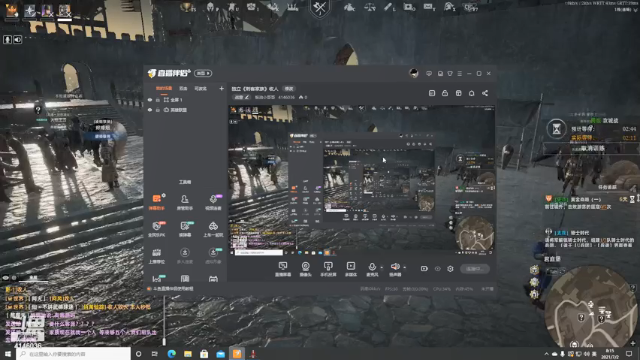
Task: Open the skin shirt icon in the title bar
Action: pyautogui.click(x=450, y=73)
